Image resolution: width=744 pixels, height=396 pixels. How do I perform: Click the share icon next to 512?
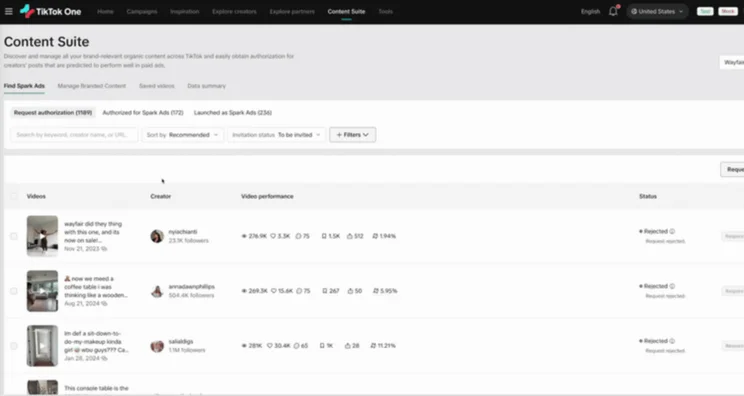[x=350, y=236]
